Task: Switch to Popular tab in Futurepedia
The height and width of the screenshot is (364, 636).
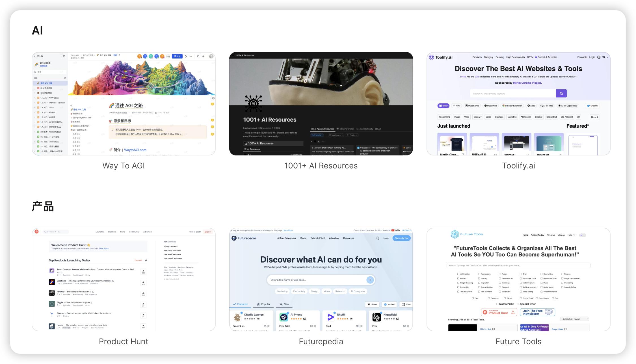Action: pos(263,304)
